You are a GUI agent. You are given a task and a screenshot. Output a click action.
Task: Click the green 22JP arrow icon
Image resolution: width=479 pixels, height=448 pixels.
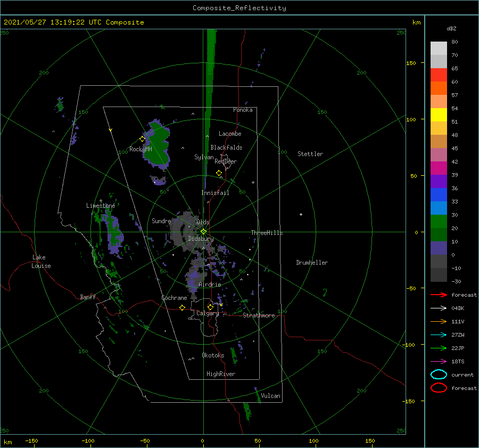click(x=439, y=348)
